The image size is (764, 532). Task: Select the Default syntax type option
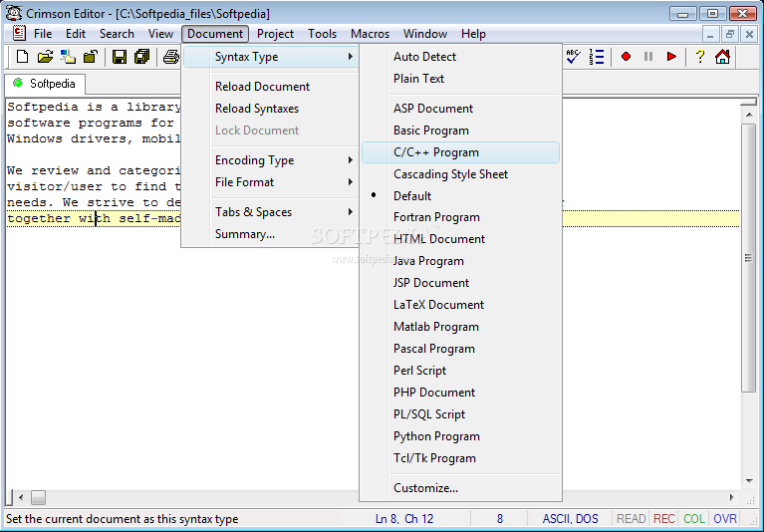click(x=460, y=196)
